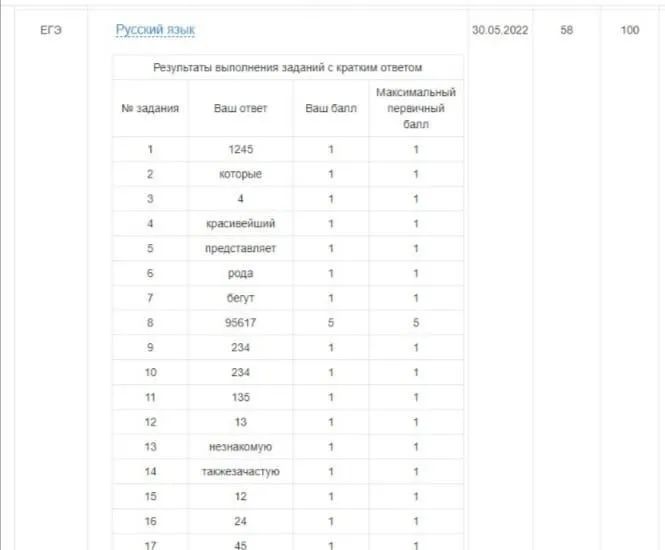
Task: Click the answer представляет in task 5
Action: (x=240, y=248)
